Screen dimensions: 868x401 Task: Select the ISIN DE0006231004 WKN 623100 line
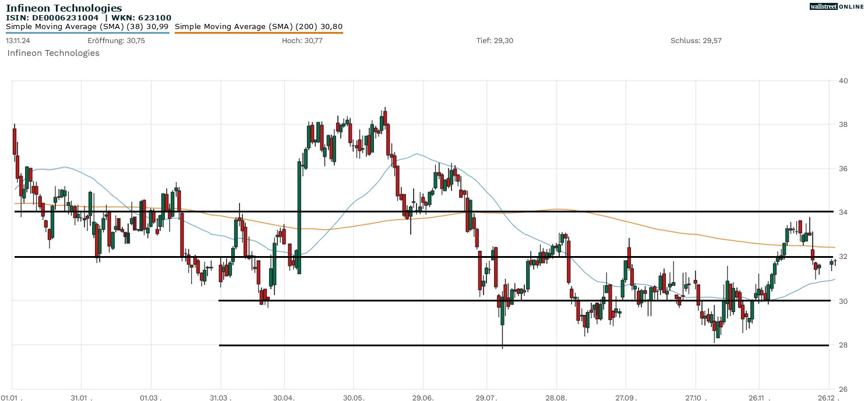pyautogui.click(x=89, y=18)
